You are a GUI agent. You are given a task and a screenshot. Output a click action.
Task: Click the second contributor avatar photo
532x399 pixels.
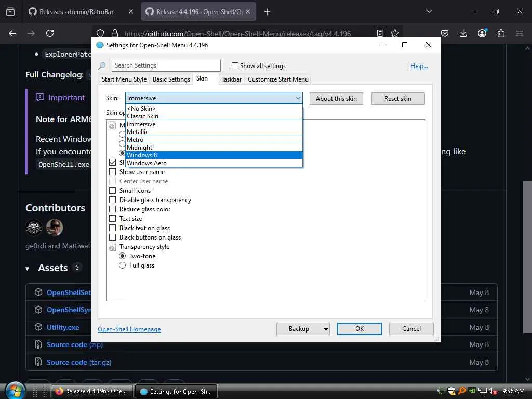(x=55, y=228)
